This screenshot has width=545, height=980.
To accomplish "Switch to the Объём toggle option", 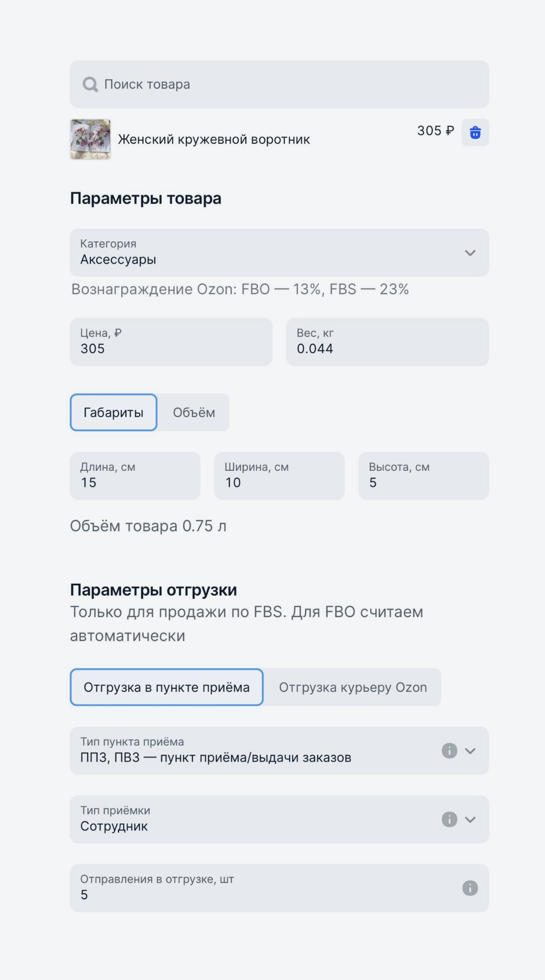I will click(x=194, y=412).
